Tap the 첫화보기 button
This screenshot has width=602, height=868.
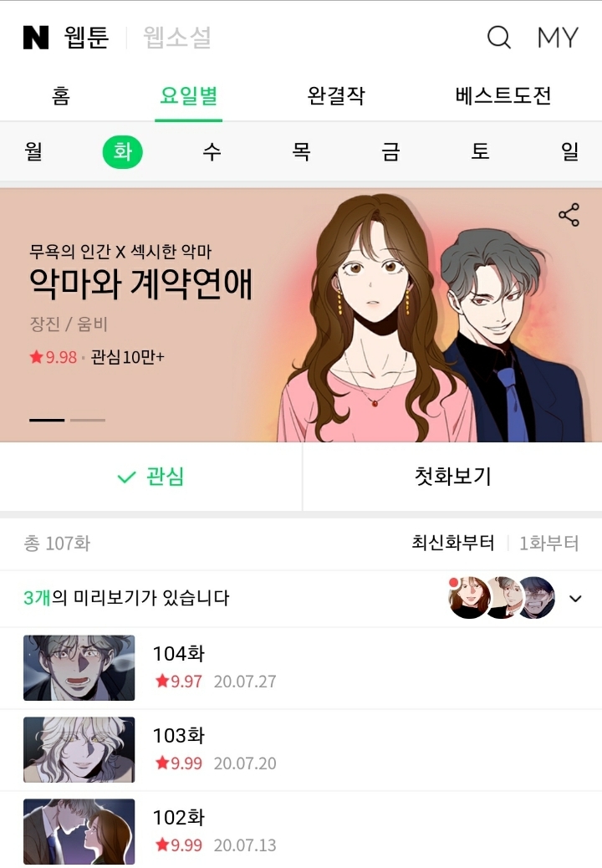click(452, 477)
